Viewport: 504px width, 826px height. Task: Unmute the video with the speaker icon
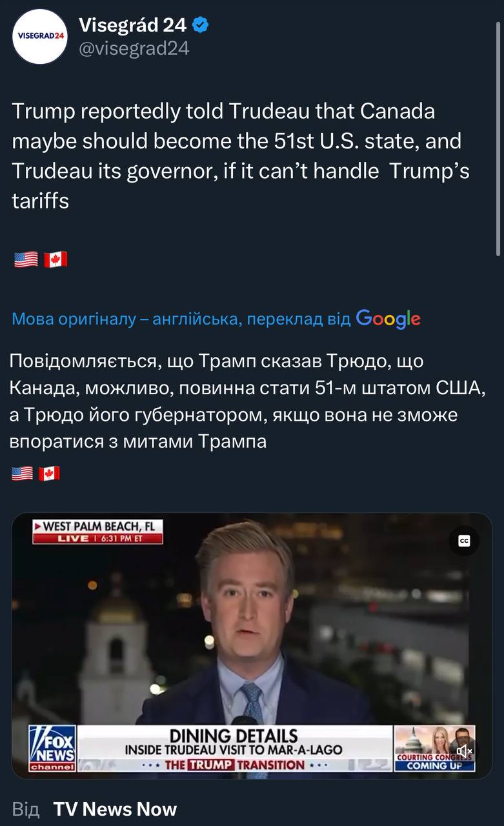(x=465, y=750)
